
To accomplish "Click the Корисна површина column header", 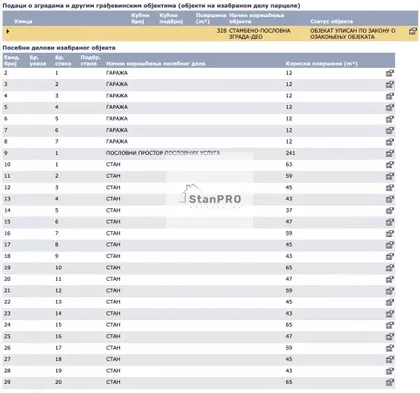I will 321,63.
